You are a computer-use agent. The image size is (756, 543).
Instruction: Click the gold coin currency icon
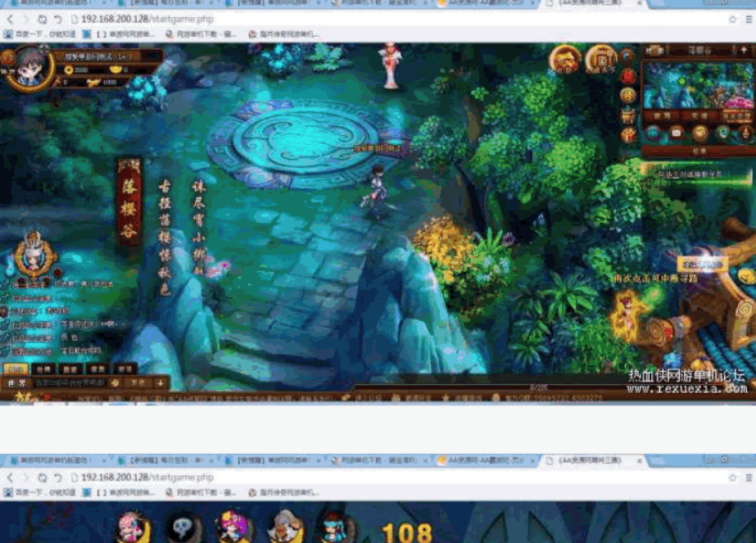point(69,70)
